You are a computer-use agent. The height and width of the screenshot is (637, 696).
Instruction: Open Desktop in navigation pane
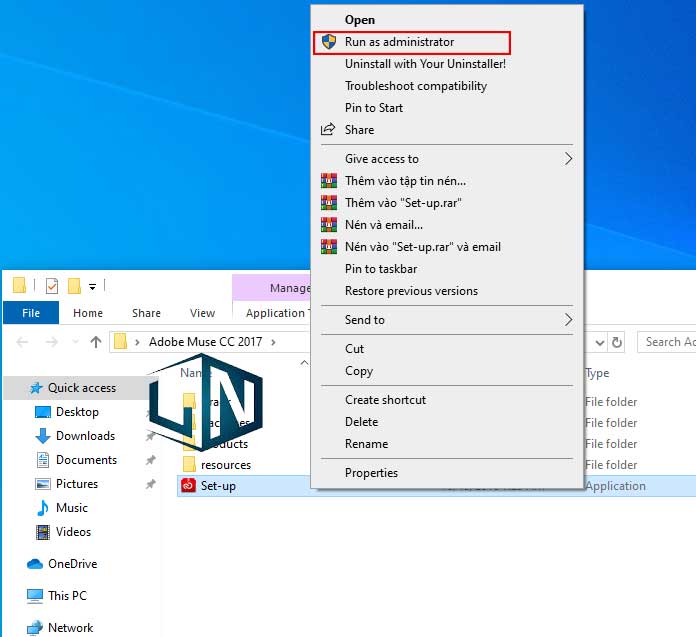click(x=77, y=412)
